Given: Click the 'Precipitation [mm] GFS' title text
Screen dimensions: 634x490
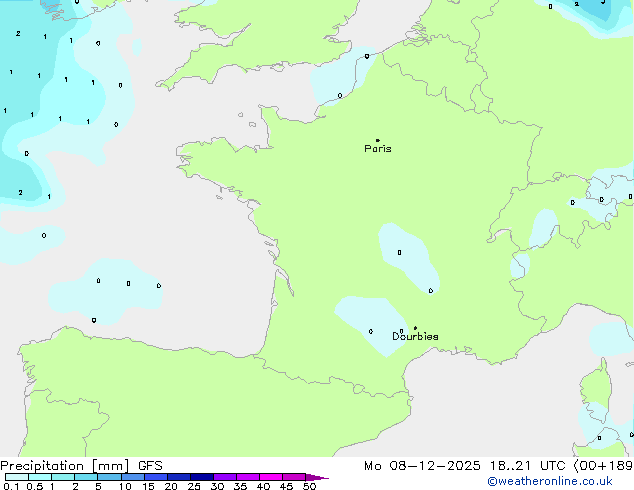Looking at the screenshot, I should (81, 466).
